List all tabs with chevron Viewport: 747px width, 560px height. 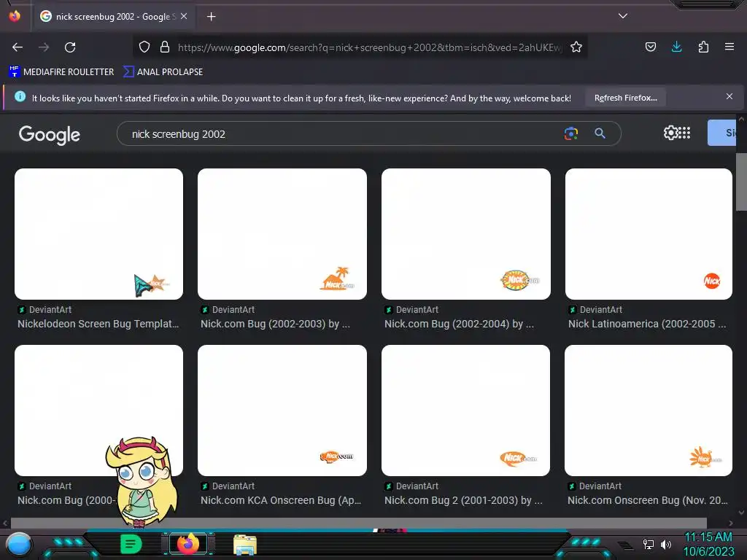[623, 16]
